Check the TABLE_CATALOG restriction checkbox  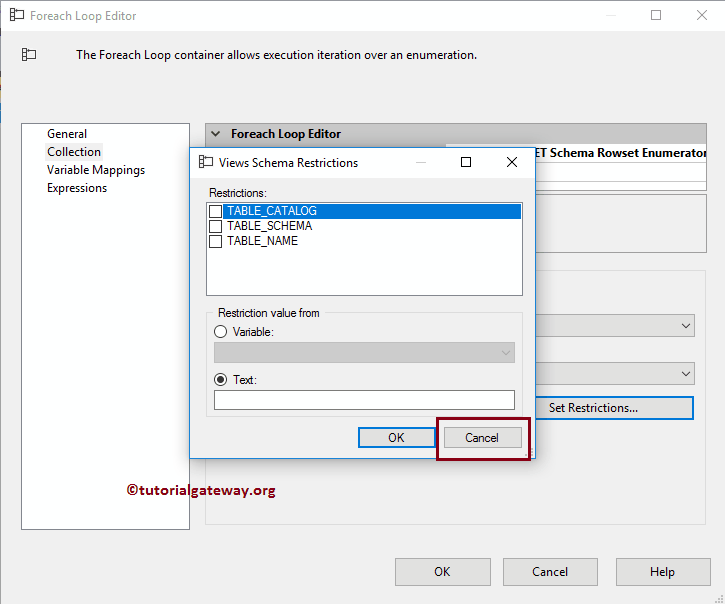click(x=215, y=211)
